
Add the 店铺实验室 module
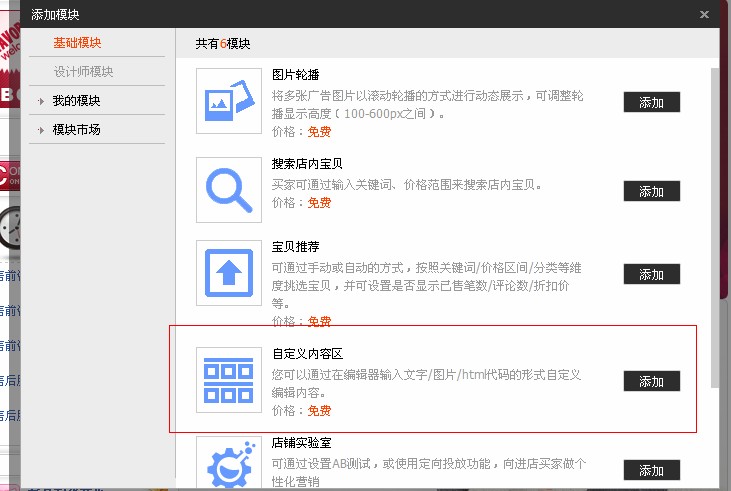652,470
